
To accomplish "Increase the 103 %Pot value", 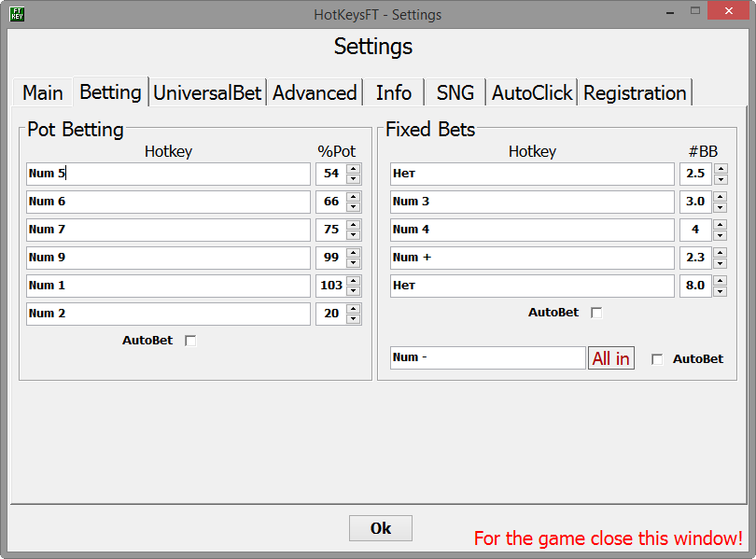I will [354, 281].
